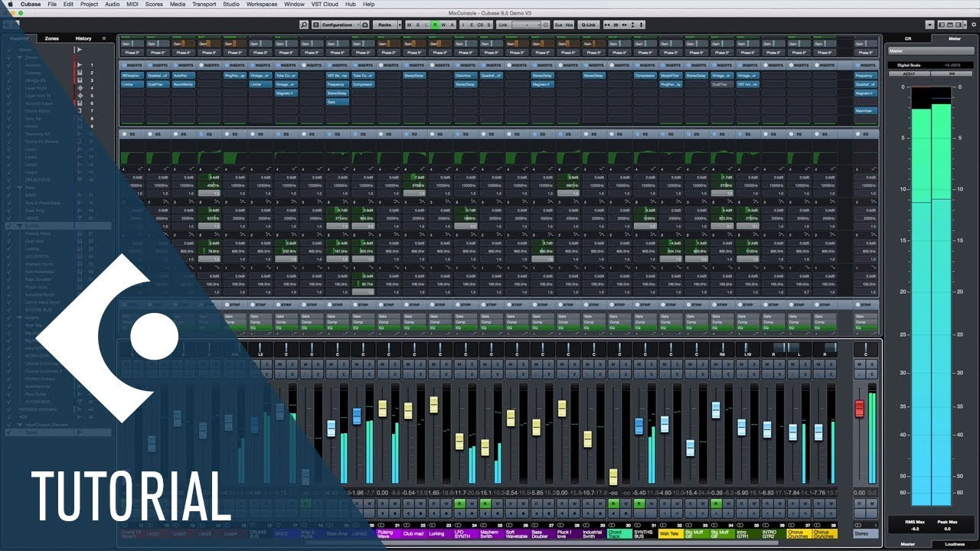Click the blue SYNTHS BUS fader
980x551 pixels.
coord(639,426)
